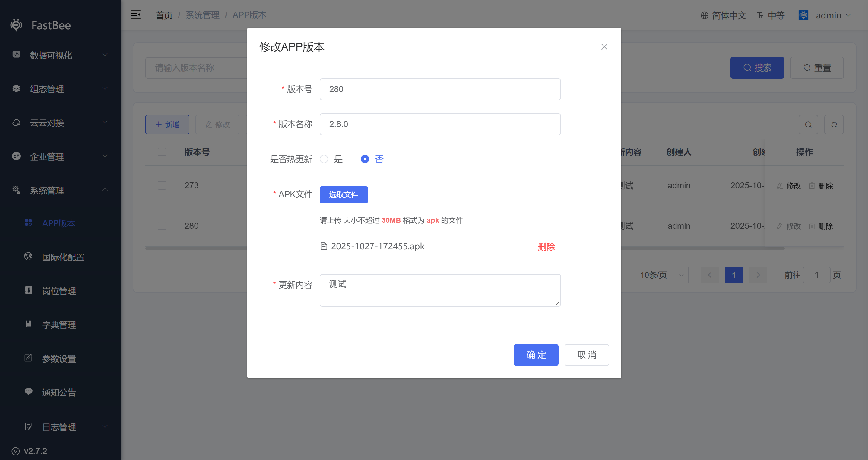Click the table horizontal scrollbar

click(701, 248)
